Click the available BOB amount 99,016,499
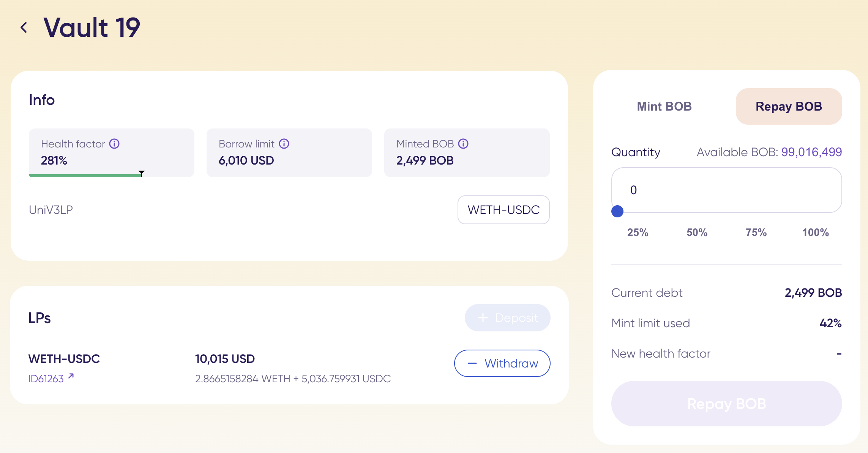The height and width of the screenshot is (453, 868). click(x=811, y=152)
